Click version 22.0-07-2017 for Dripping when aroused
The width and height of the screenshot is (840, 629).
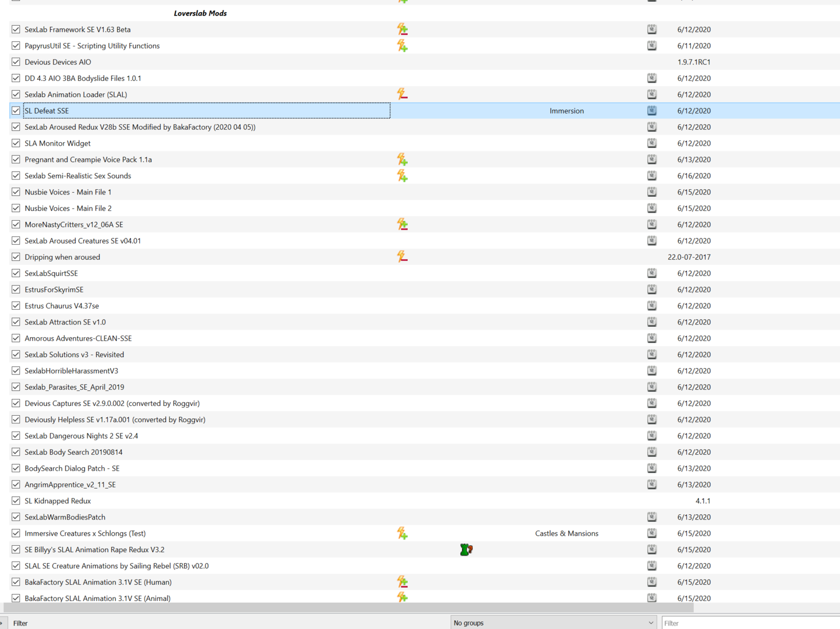[x=689, y=257]
